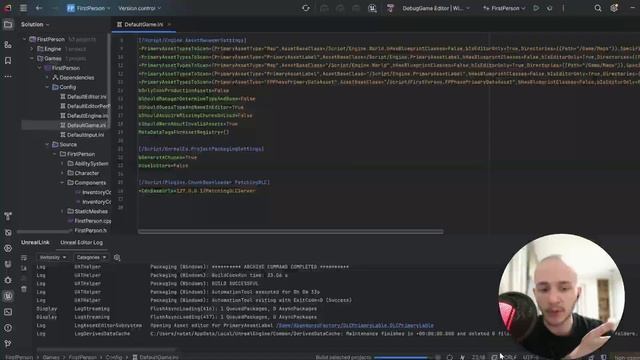Clear the log with the trash icon

pos(24,289)
